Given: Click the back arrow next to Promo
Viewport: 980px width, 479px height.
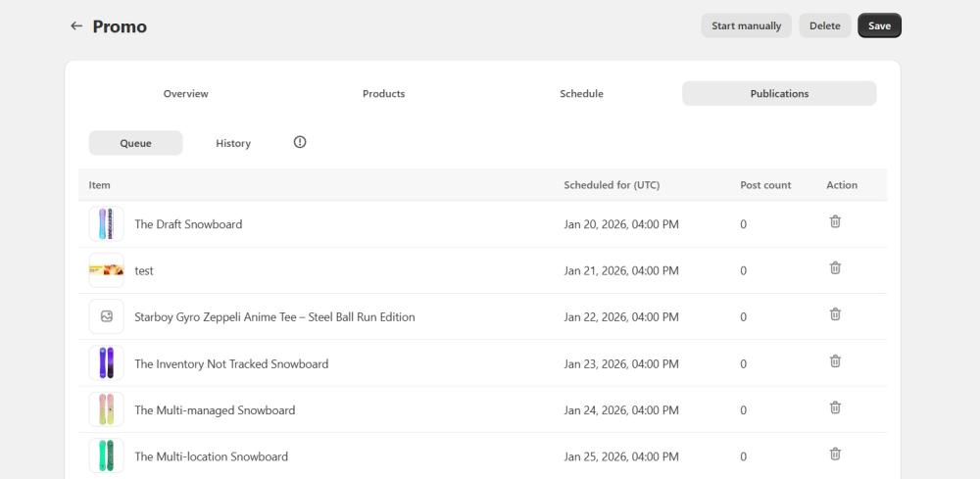Looking at the screenshot, I should click(76, 26).
